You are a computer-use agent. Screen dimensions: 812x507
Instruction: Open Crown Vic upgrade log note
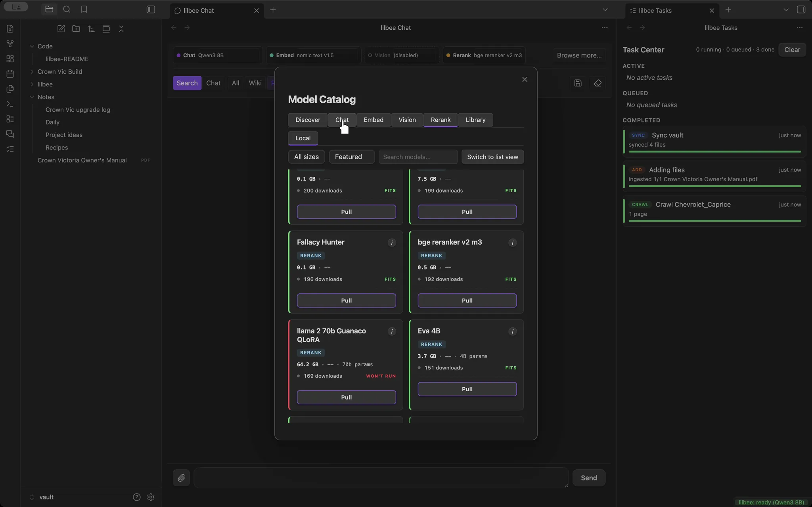pyautogui.click(x=78, y=109)
